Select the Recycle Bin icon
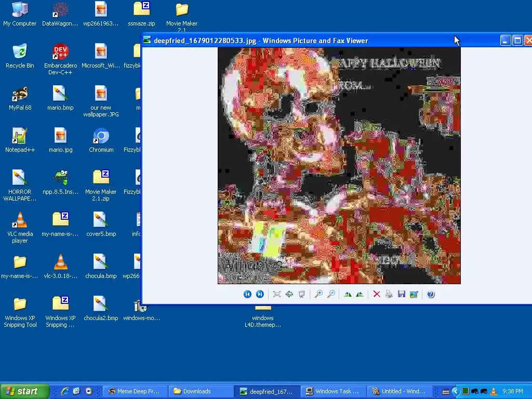 pos(20,56)
